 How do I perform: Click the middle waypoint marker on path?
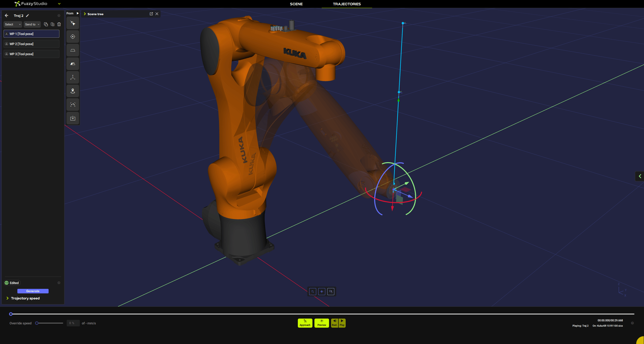(399, 92)
